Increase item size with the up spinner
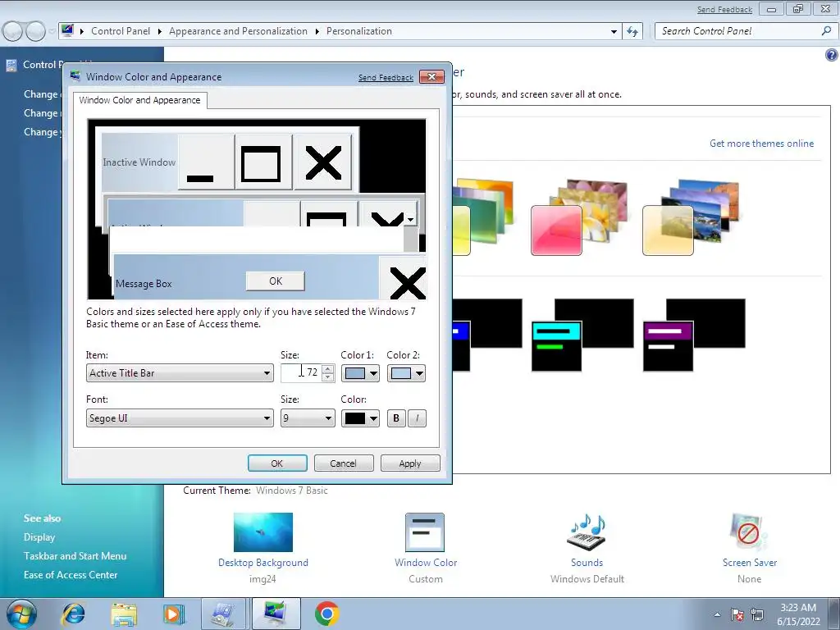Image resolution: width=840 pixels, height=630 pixels. pyautogui.click(x=328, y=368)
